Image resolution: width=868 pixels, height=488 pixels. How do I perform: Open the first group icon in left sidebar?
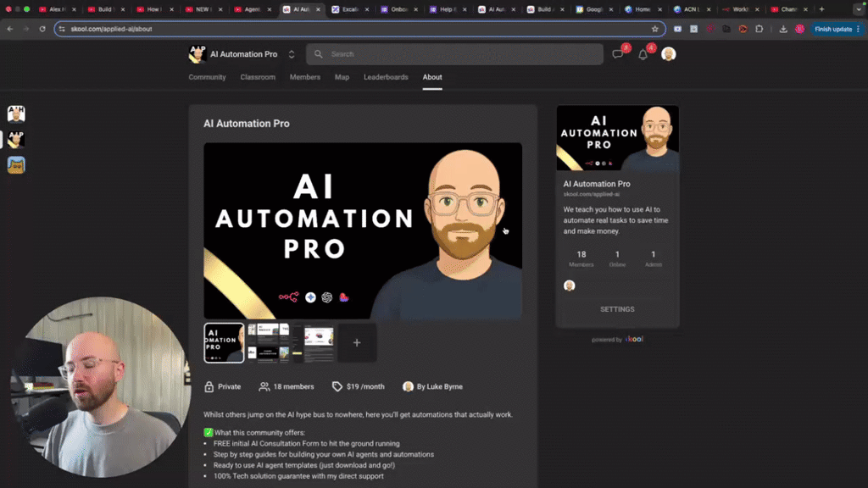(x=16, y=114)
